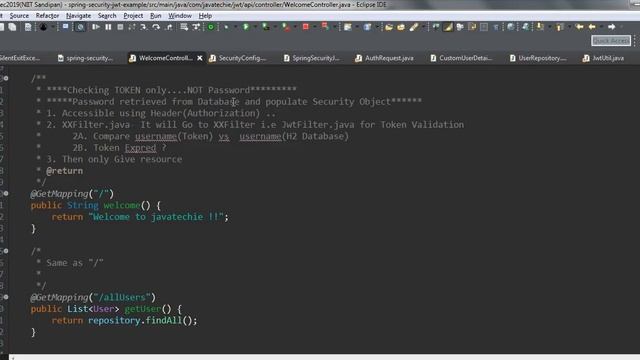Click the red stop square toolbar icon
The width and height of the screenshot is (640, 360).
pos(305,27)
